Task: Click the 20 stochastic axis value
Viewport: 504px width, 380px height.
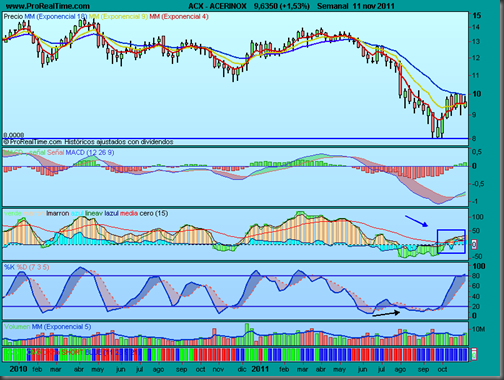Action: coord(476,307)
